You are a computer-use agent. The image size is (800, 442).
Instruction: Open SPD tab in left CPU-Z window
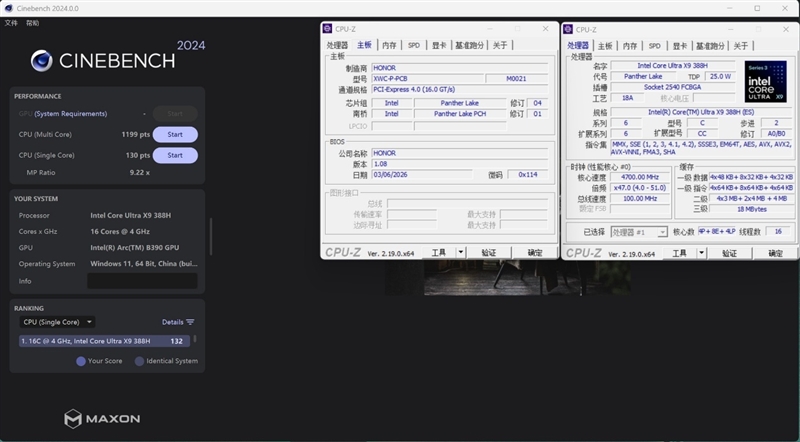(x=414, y=45)
